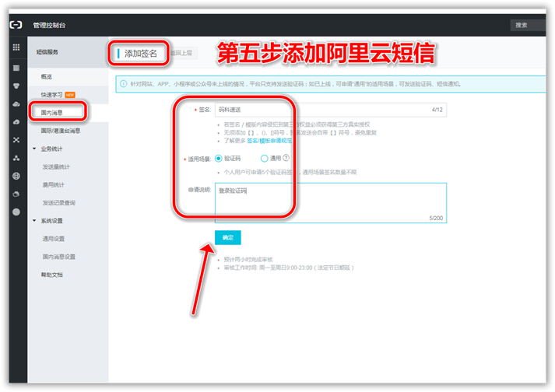Click the shield icon in left rail
The height and width of the screenshot is (392, 555).
pos(16,86)
